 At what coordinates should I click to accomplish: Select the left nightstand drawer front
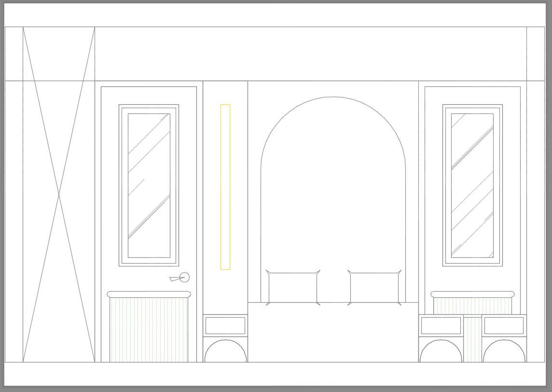click(x=225, y=326)
